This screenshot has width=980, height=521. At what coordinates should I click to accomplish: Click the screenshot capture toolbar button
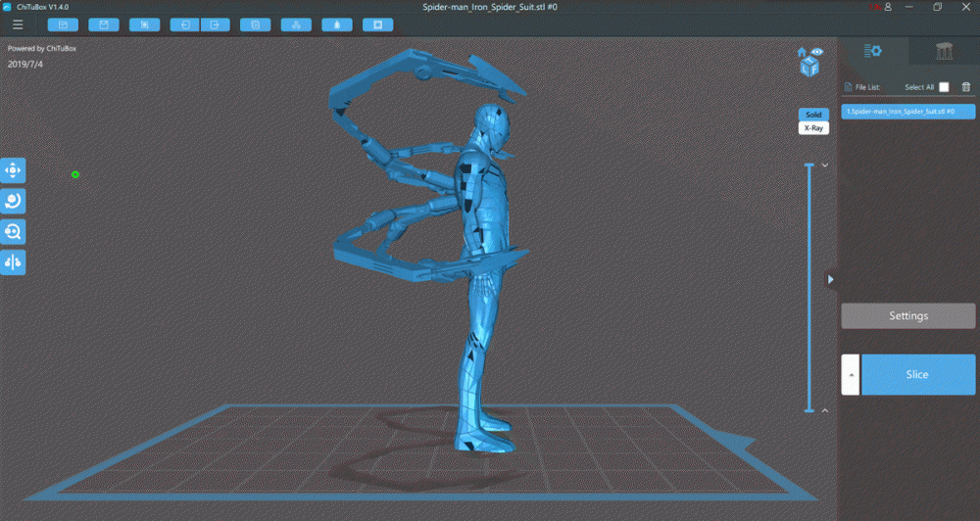pos(144,25)
